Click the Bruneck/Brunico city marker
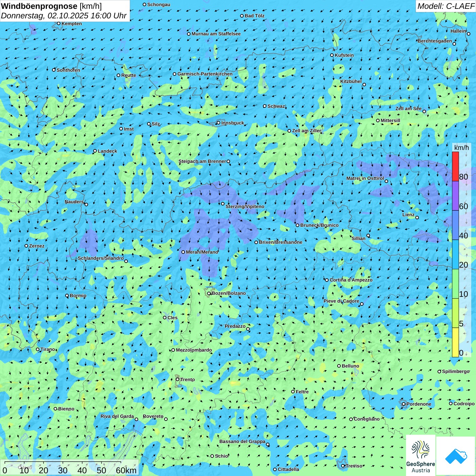The image size is (476, 476). (297, 225)
